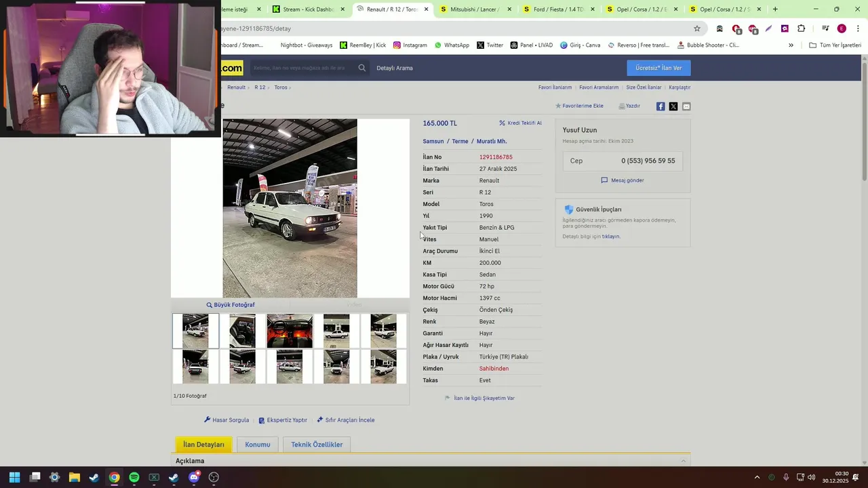The image size is (868, 488).
Task: Open a new browser tab
Action: (x=775, y=9)
